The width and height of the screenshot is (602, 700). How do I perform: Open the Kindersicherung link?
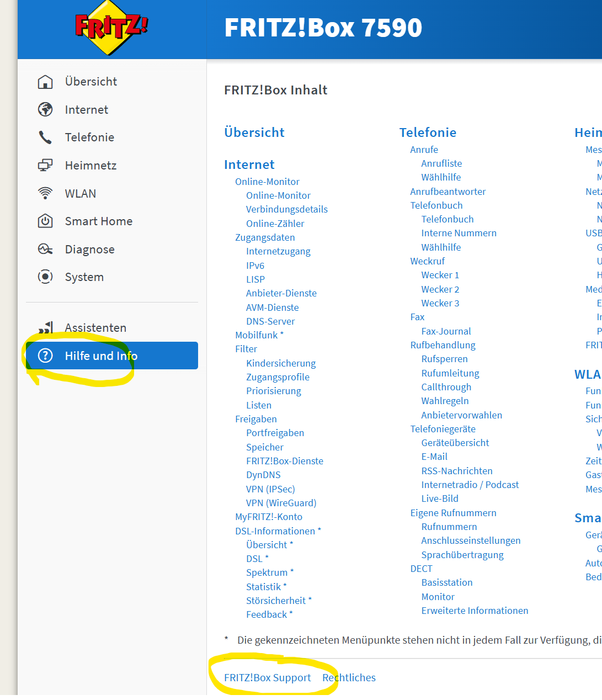[x=281, y=363]
